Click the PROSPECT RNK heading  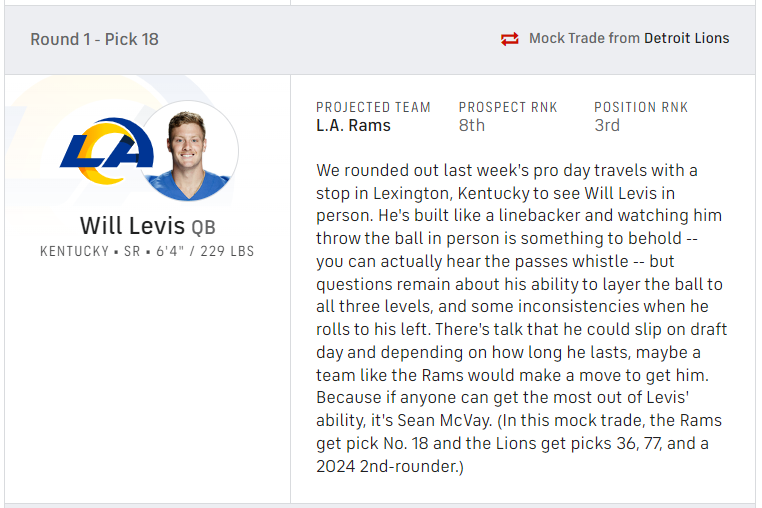point(508,107)
